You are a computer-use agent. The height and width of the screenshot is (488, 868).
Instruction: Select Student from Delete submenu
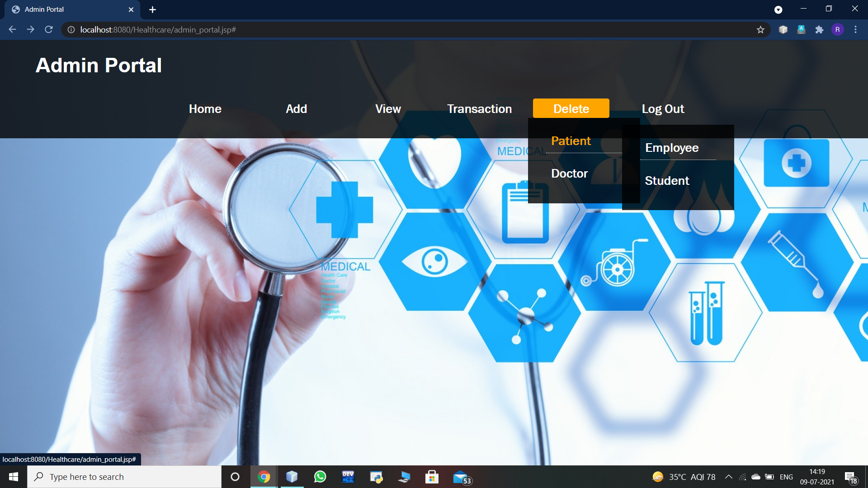pos(667,181)
